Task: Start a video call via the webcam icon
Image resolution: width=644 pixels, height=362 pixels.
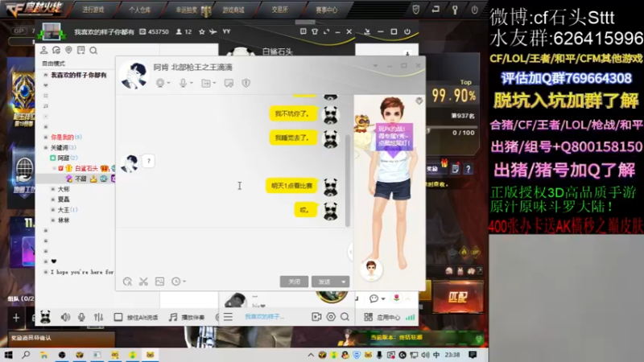Action: coord(160,83)
